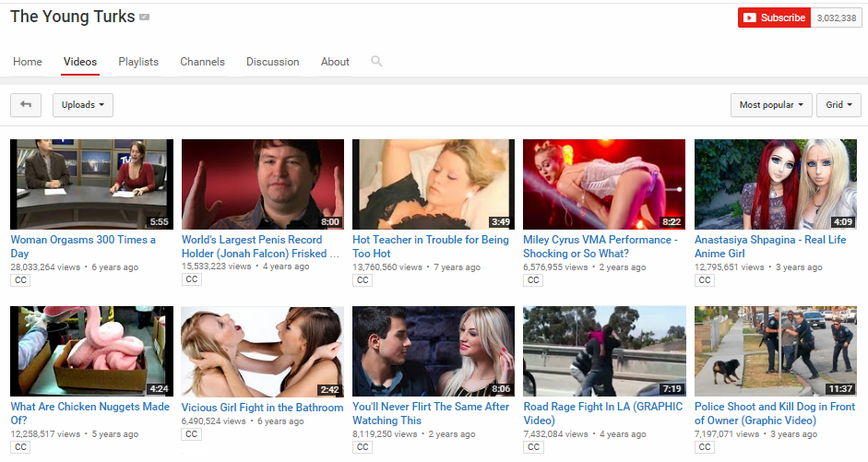Click the Miley Cyrus VMA Performance thumbnail

[x=604, y=184]
